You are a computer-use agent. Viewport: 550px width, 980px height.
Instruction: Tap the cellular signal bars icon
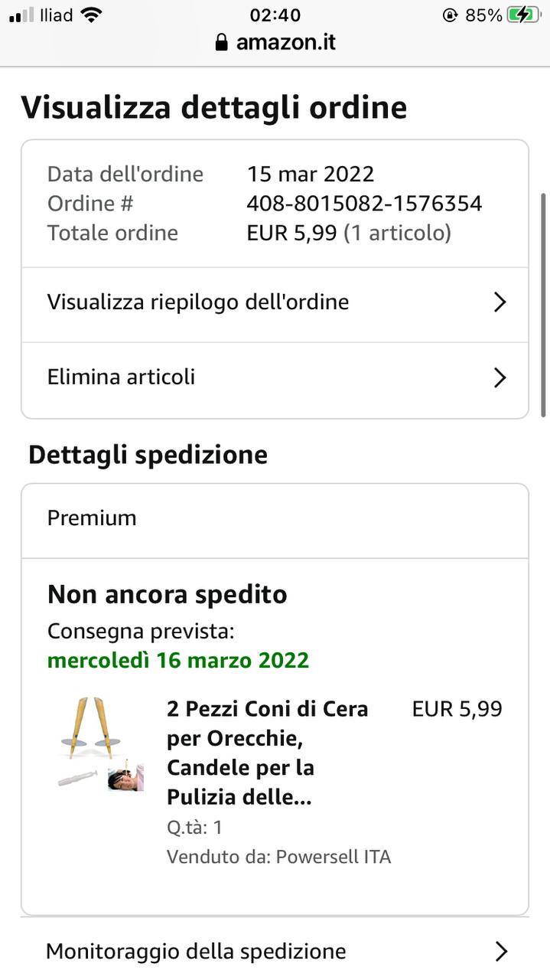(x=21, y=15)
